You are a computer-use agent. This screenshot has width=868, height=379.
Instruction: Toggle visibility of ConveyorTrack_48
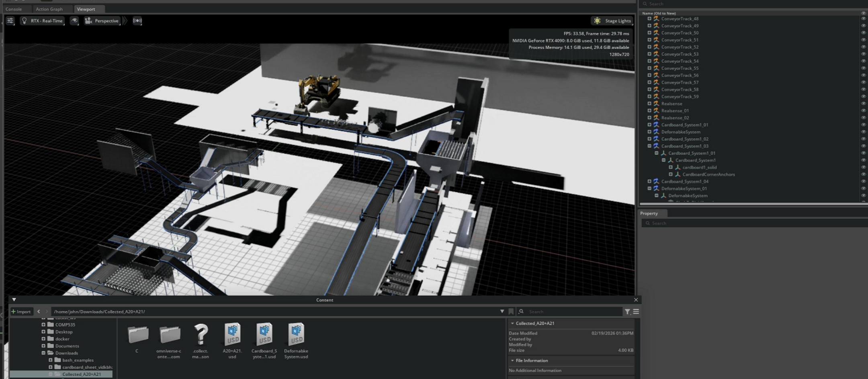point(863,19)
